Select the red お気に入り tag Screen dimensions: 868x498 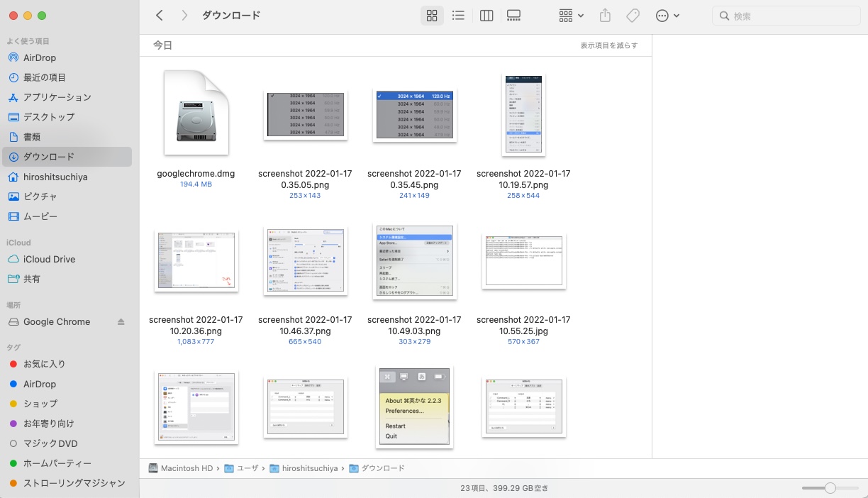(x=44, y=364)
